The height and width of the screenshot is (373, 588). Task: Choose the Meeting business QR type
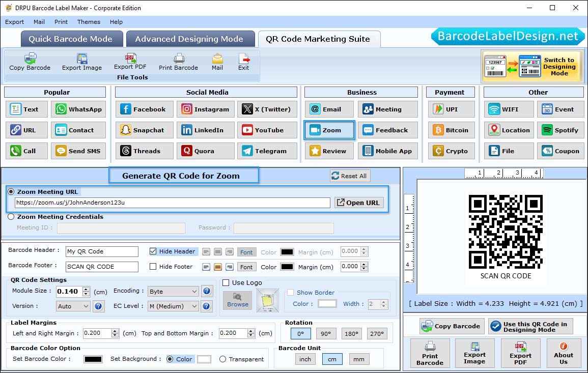[x=388, y=109]
